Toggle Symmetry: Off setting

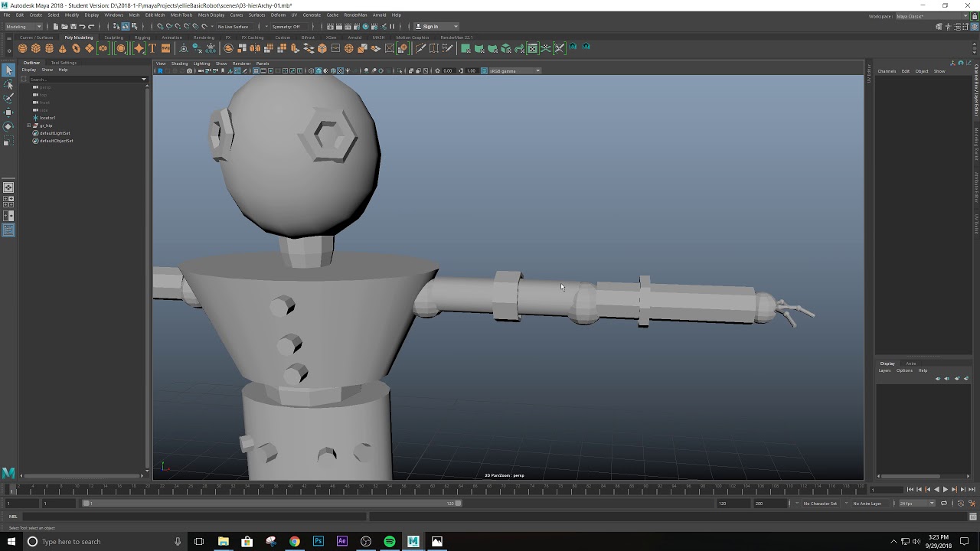(286, 26)
